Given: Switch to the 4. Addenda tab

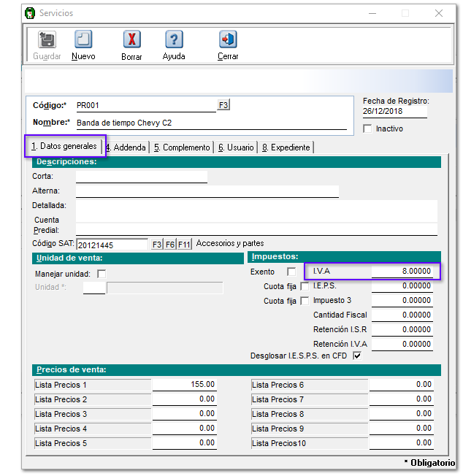Looking at the screenshot, I should click(126, 147).
